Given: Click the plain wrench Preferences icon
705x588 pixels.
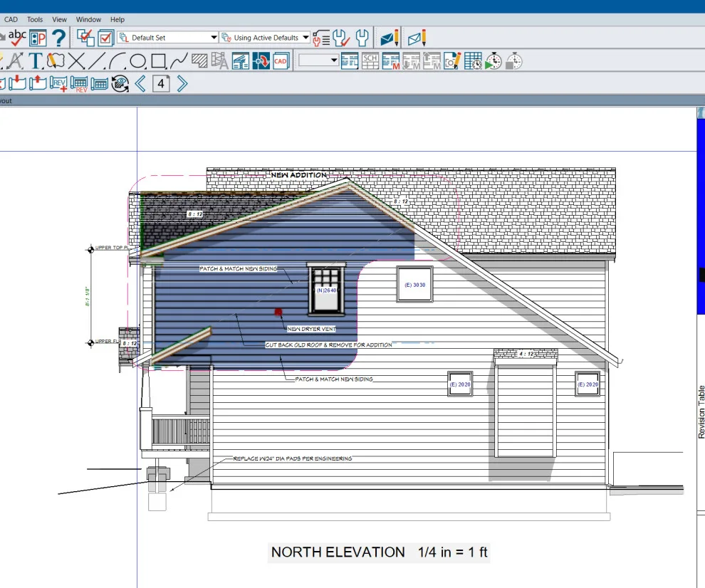Looking at the screenshot, I should [x=362, y=38].
